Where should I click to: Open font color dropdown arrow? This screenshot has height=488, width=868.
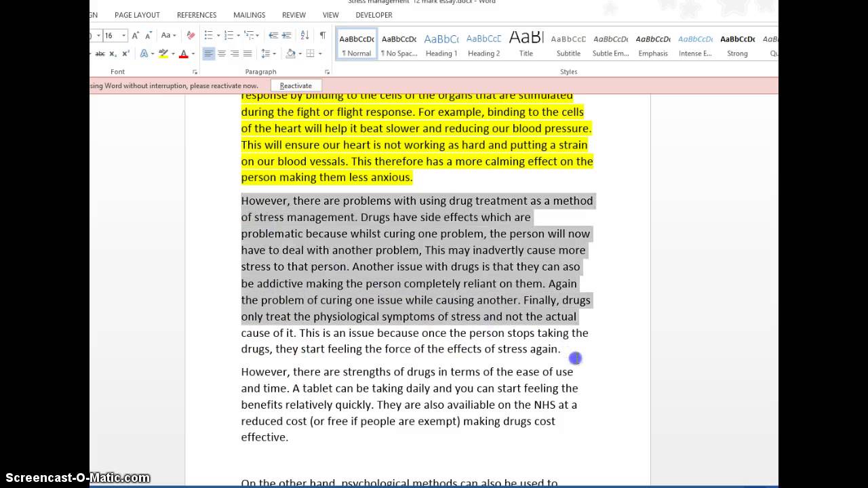point(193,54)
